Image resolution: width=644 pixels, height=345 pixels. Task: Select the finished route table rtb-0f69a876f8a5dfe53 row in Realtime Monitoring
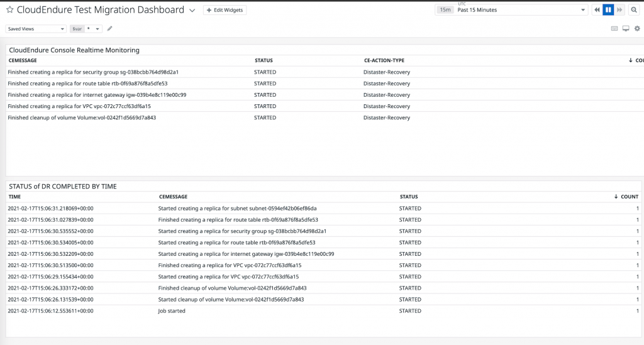tap(325, 84)
